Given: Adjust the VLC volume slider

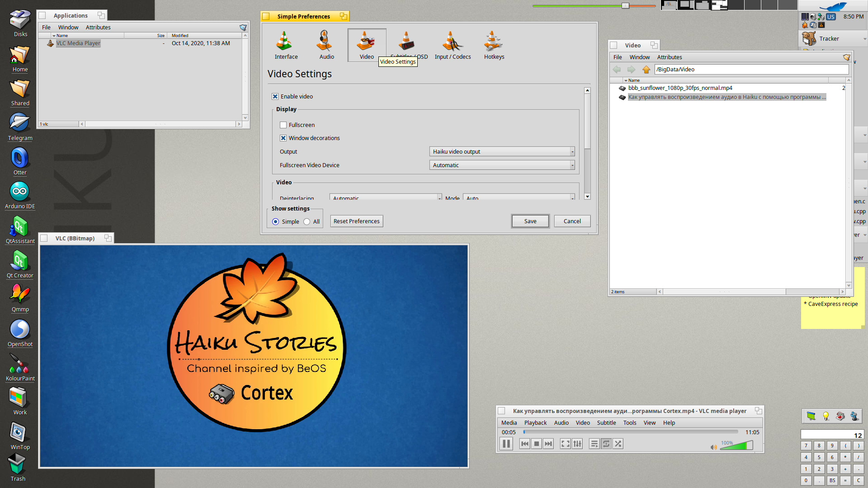Looking at the screenshot, I should [736, 446].
